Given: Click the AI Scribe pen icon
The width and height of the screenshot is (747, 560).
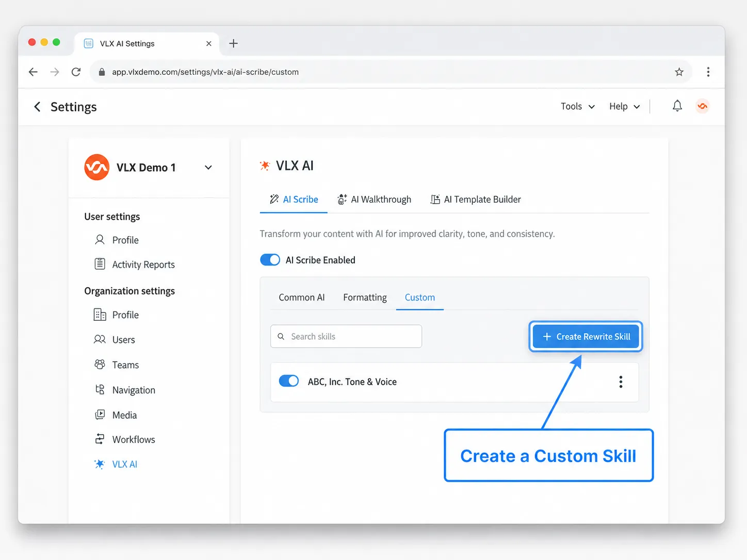Looking at the screenshot, I should 274,199.
